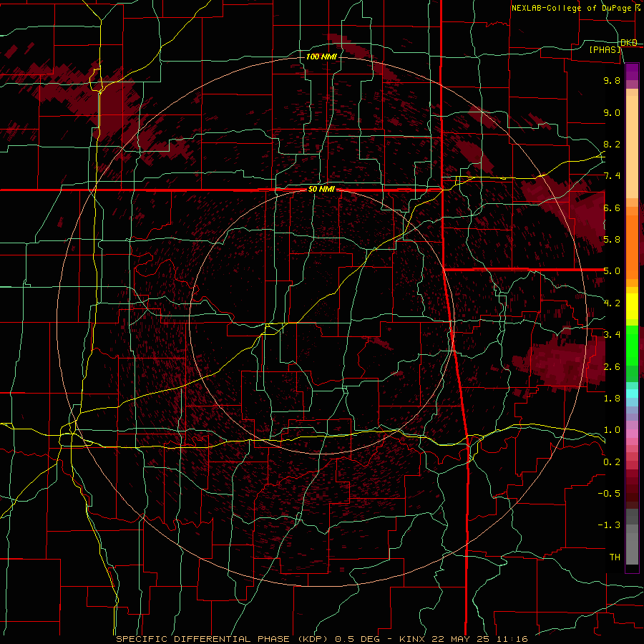This screenshot has height=644, width=644.
Task: Click the 1.0 scale value
Action: [612, 430]
